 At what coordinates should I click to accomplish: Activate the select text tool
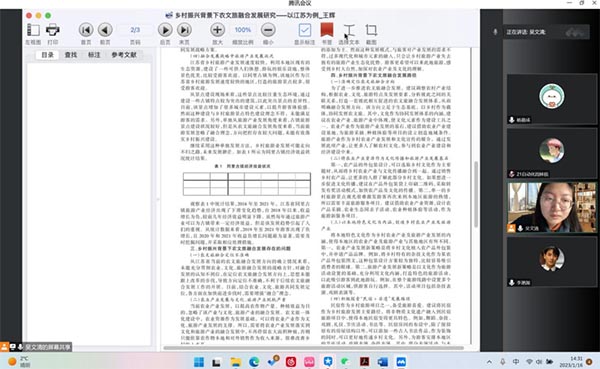click(349, 30)
